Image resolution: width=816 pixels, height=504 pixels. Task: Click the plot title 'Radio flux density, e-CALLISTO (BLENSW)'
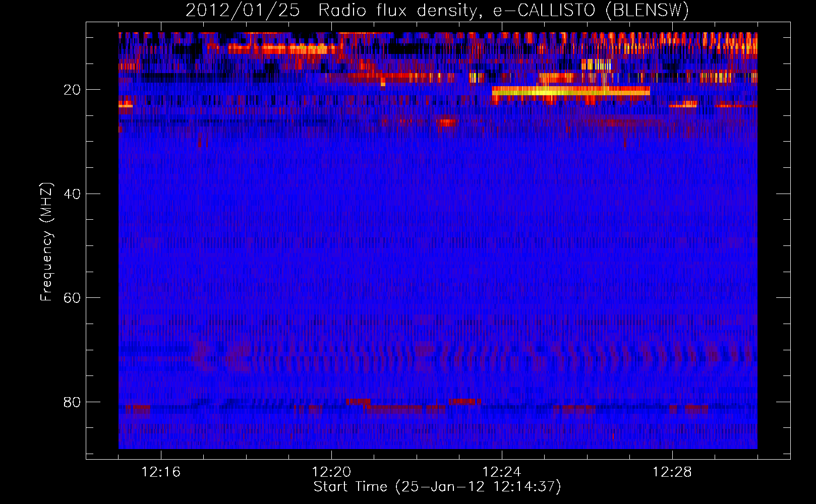[503, 10]
